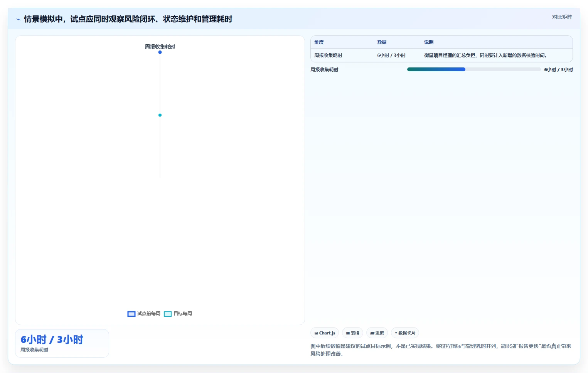
Task: Click the large 6小时 / 3小时 card value
Action: click(x=52, y=339)
